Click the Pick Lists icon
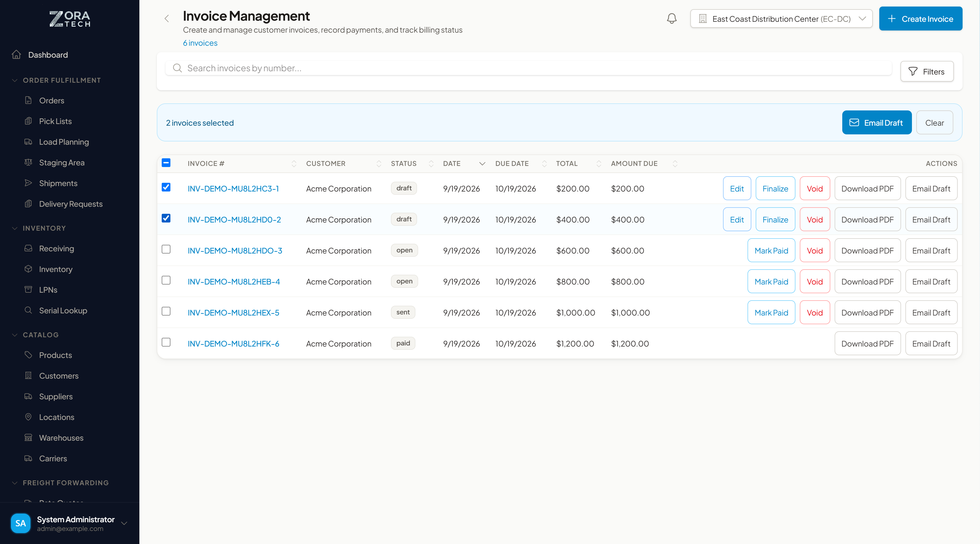The width and height of the screenshot is (980, 544). [x=28, y=121]
